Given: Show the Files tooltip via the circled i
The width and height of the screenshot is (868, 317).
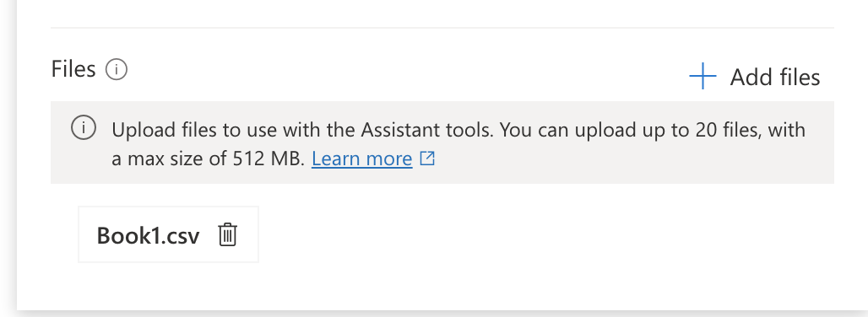Looking at the screenshot, I should 117,70.
